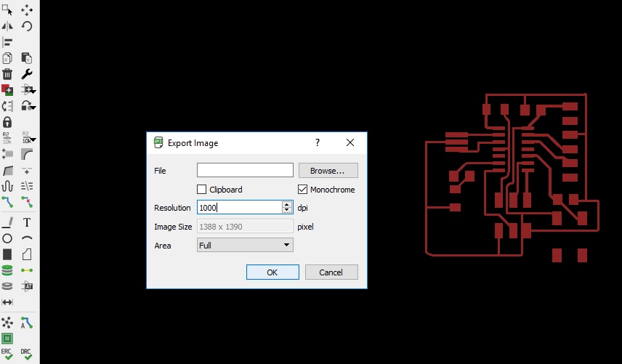Select the Attribute tool
The image size is (622, 364).
pyautogui.click(x=27, y=286)
